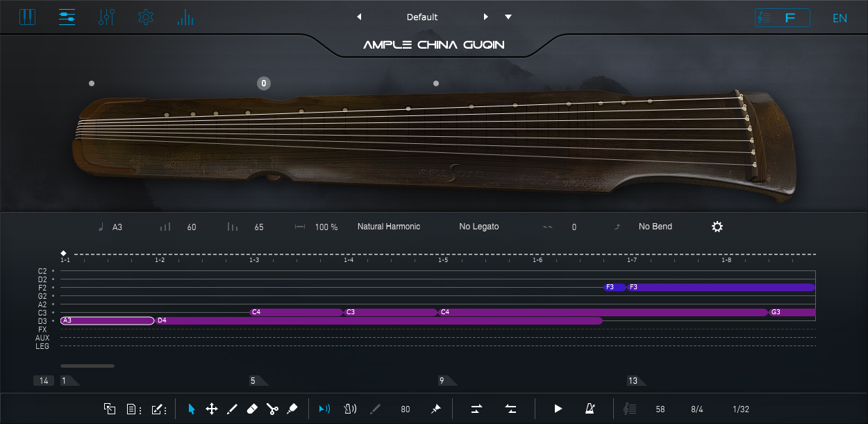Select the glue brush tool
This screenshot has height=424, width=868.
292,409
